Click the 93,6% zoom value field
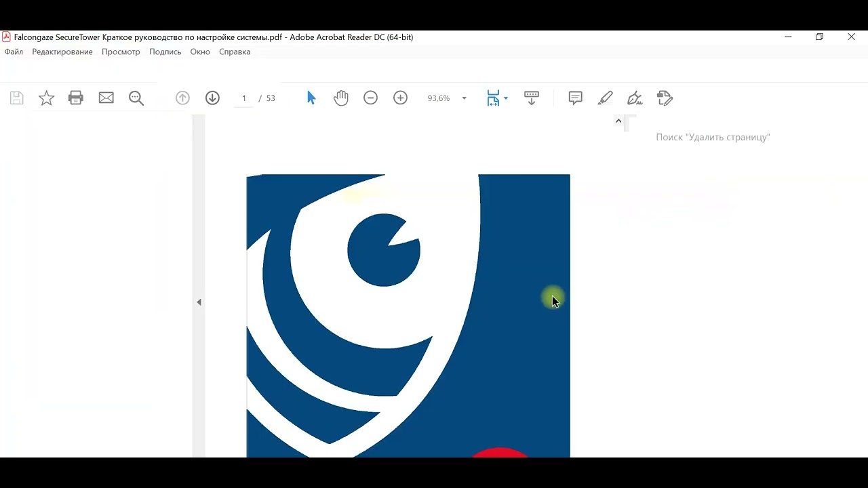Viewport: 868px width, 488px height. (x=439, y=98)
